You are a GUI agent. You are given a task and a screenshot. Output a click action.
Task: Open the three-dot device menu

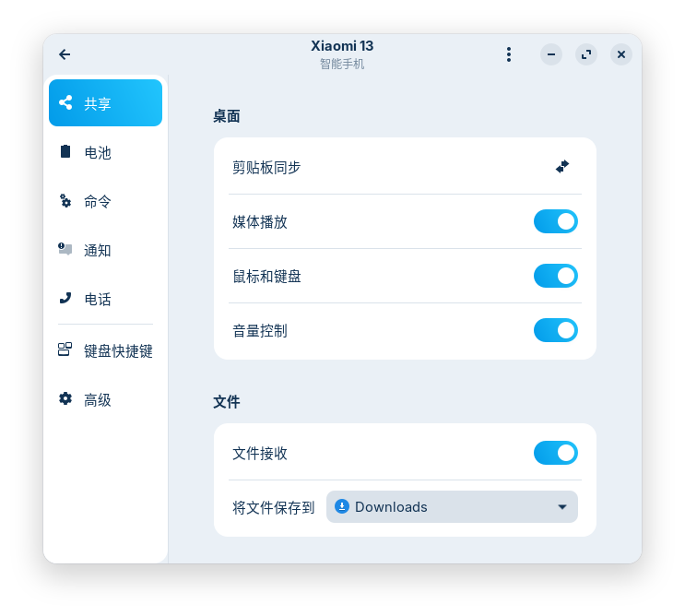coord(509,54)
